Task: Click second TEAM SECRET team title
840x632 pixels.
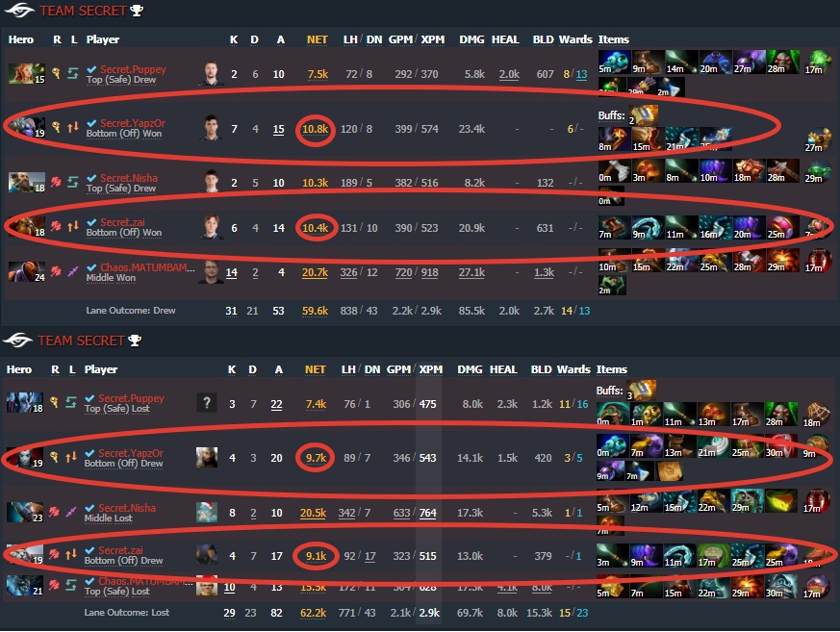Action: 81,341
